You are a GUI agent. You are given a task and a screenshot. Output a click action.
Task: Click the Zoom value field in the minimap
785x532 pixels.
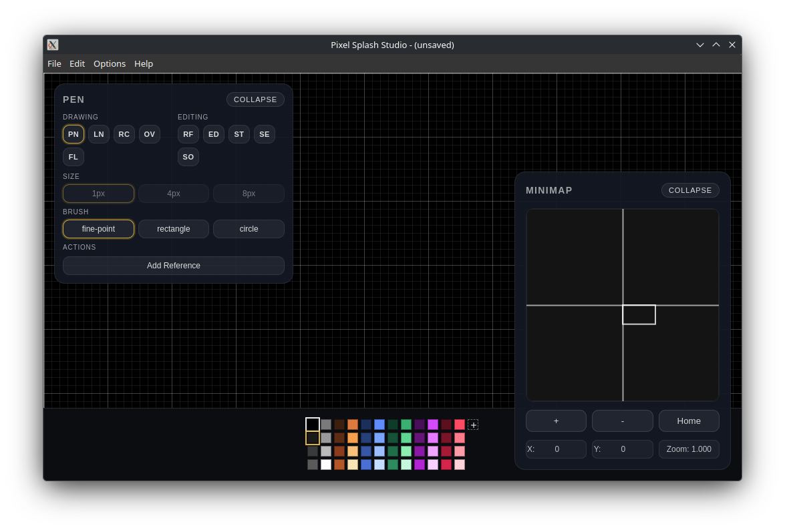click(x=689, y=449)
